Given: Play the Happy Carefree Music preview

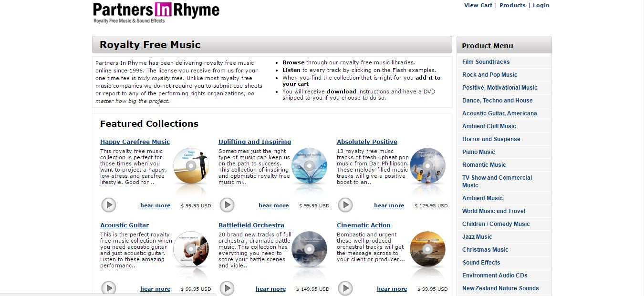Looking at the screenshot, I should click(109, 205).
